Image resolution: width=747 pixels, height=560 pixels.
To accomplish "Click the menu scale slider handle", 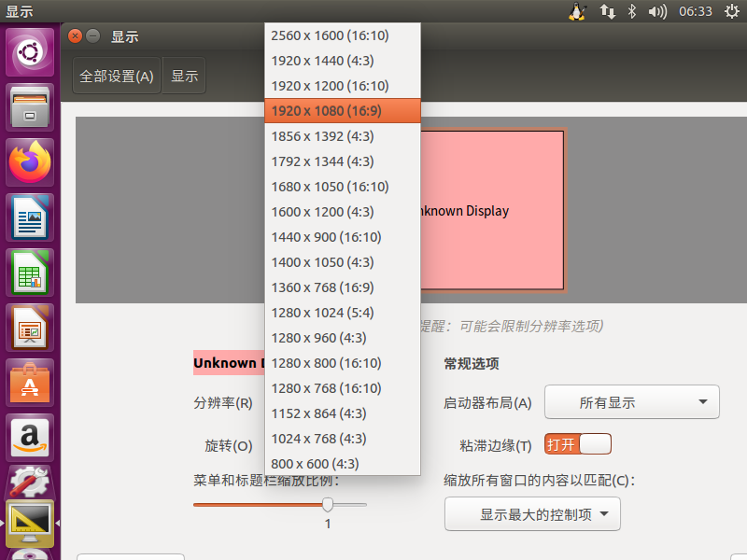I will pos(328,504).
